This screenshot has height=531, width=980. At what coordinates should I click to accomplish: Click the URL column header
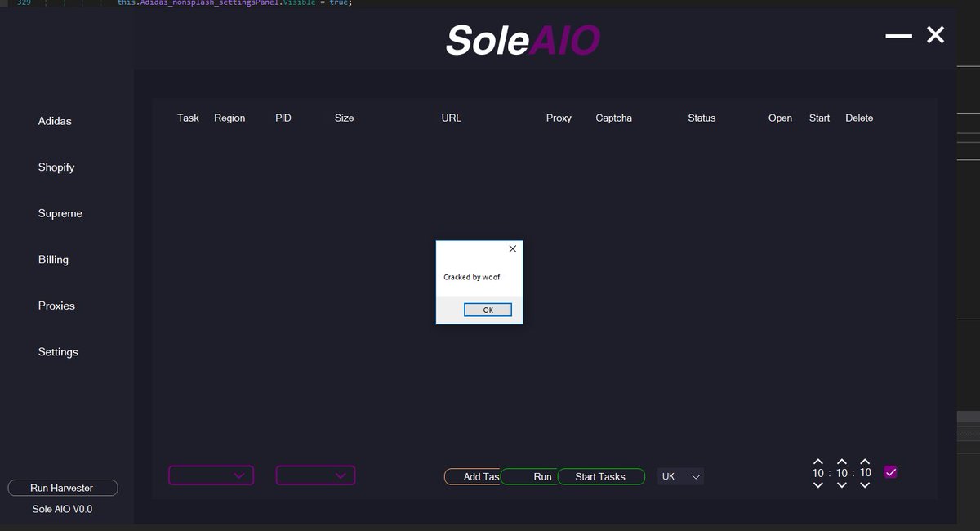[452, 118]
